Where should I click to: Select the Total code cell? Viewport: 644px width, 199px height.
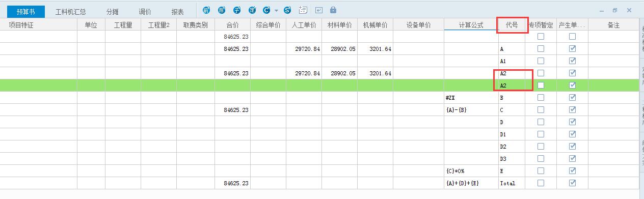[x=512, y=183]
